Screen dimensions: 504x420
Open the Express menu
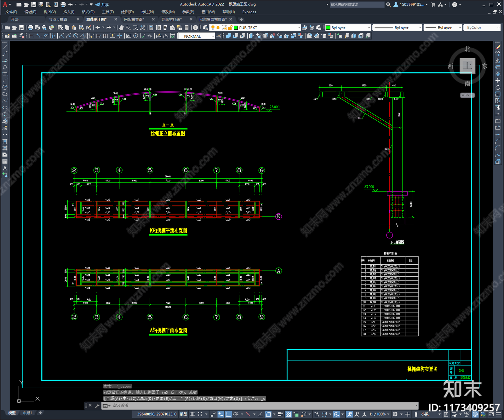click(249, 12)
